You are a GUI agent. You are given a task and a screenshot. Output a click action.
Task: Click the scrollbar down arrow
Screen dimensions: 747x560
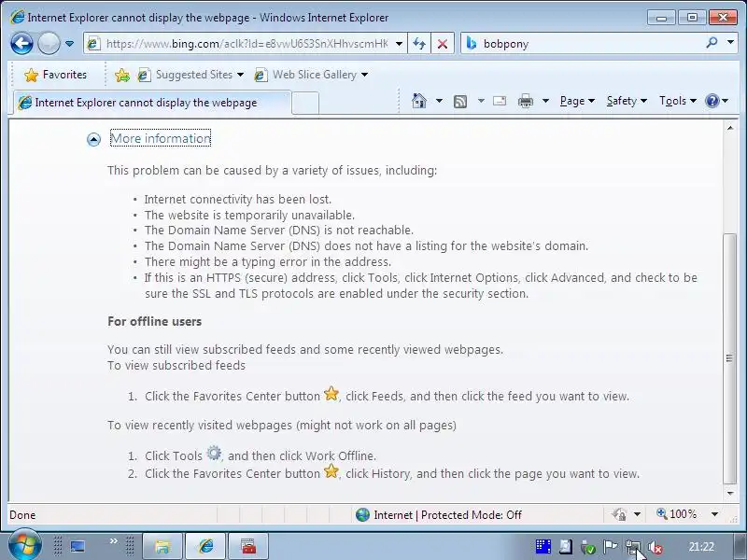(730, 494)
